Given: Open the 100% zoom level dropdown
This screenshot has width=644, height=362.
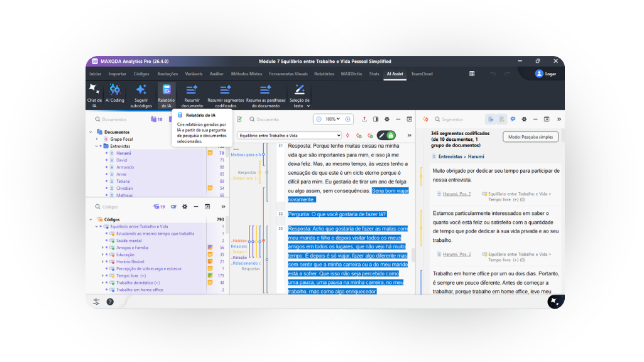Looking at the screenshot, I should 332,119.
